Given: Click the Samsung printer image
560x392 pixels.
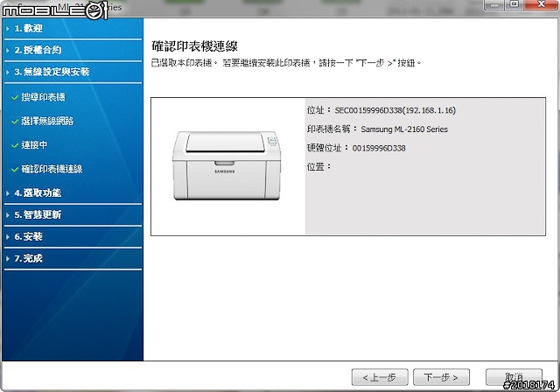Looking at the screenshot, I should (227, 165).
